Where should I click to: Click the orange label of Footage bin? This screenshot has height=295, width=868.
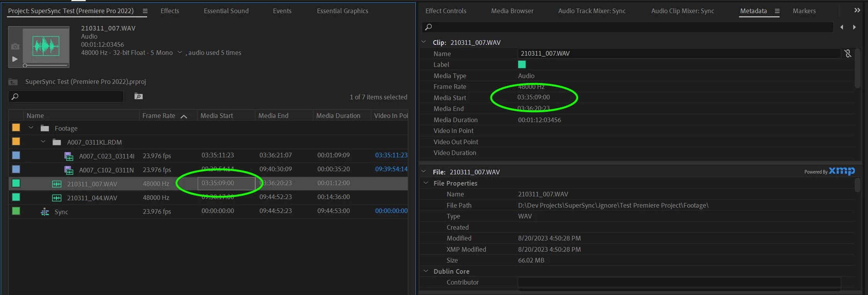(16, 128)
